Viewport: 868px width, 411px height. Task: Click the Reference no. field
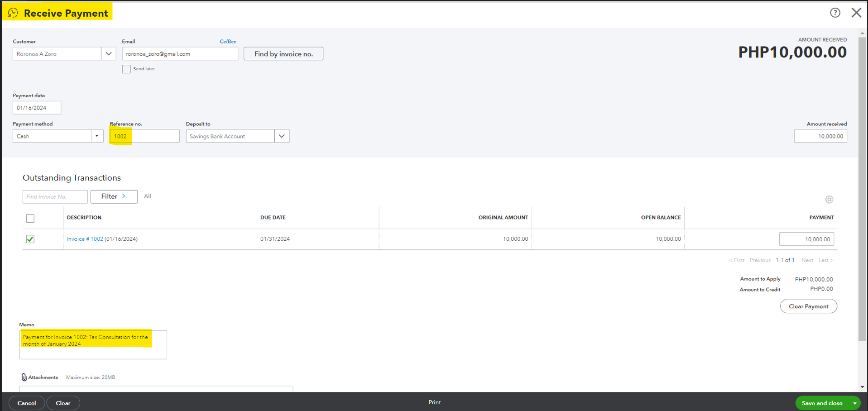click(144, 136)
